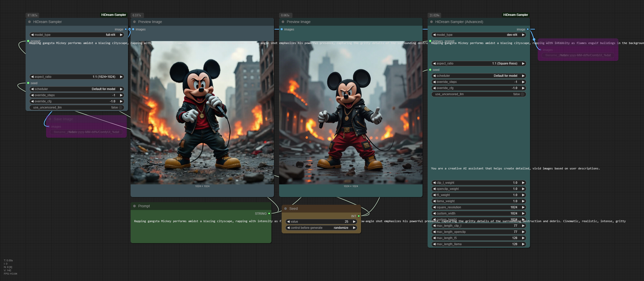Viewport: 644px width, 281px height.
Task: Click the left HiDream-Sampler badge label
Action: coord(113,15)
